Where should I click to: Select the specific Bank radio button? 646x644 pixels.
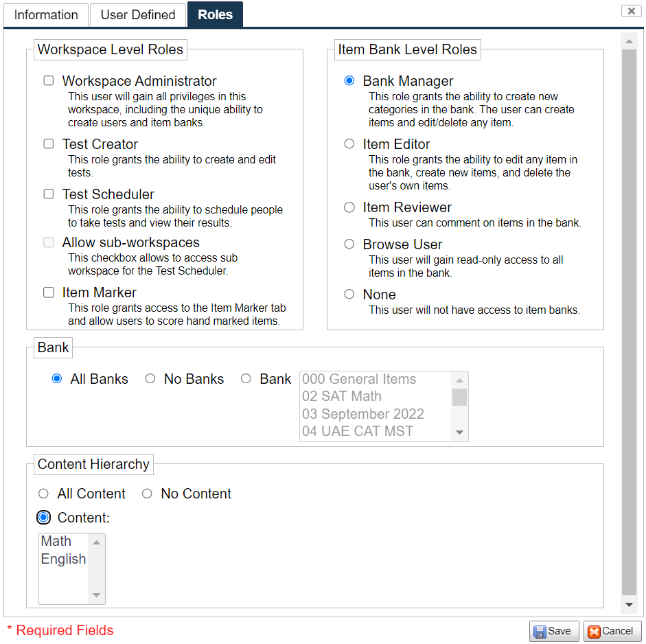point(246,378)
